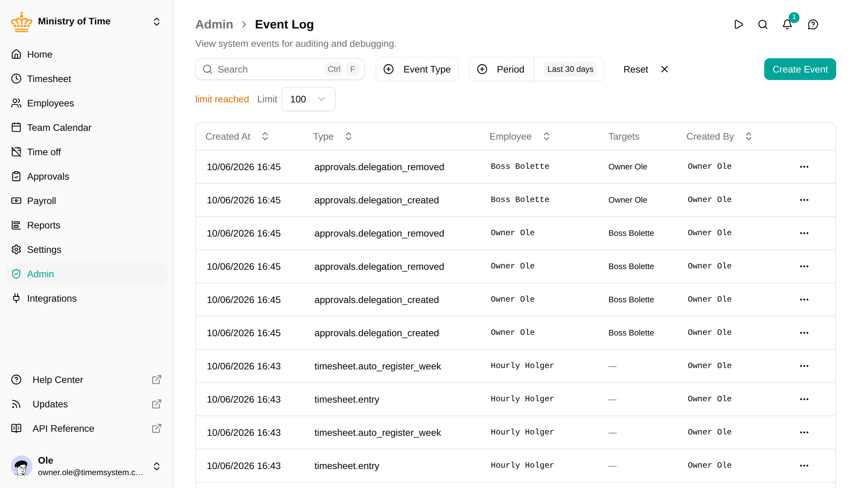
Task: Open Approvals in sidebar
Action: [86, 176]
